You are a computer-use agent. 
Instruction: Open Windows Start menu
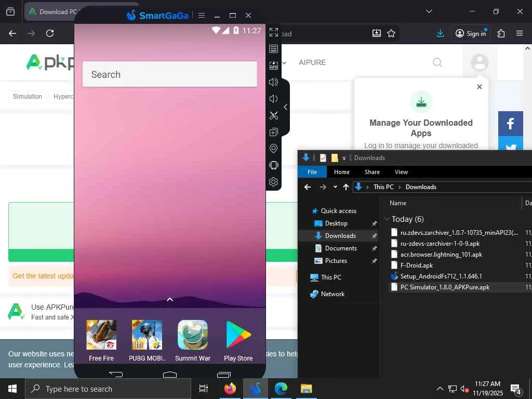[12, 389]
